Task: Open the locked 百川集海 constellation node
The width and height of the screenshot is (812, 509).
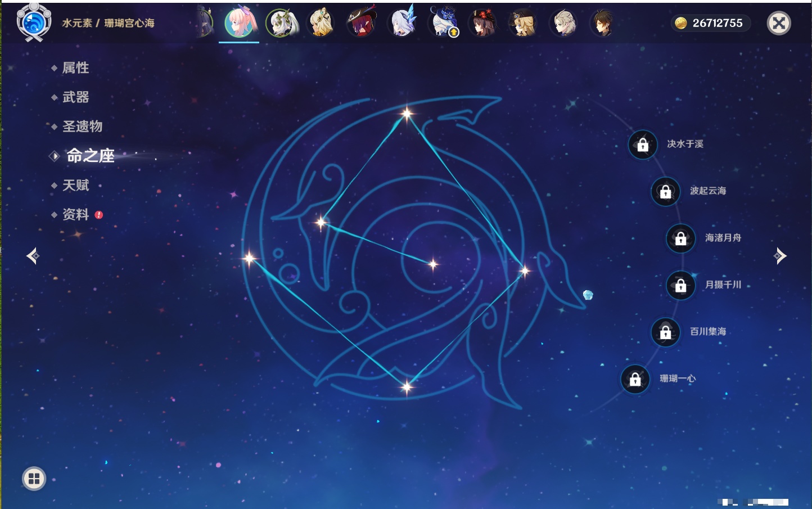Action: point(665,332)
